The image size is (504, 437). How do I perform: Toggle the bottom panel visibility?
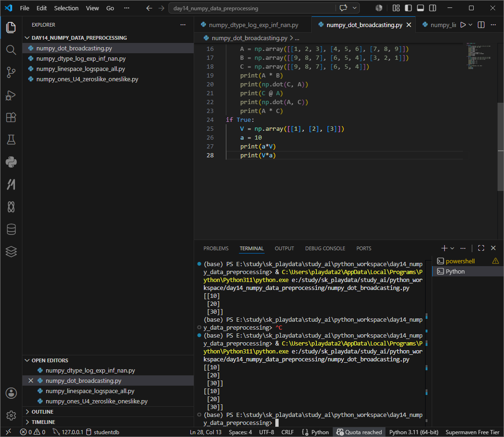(420, 8)
